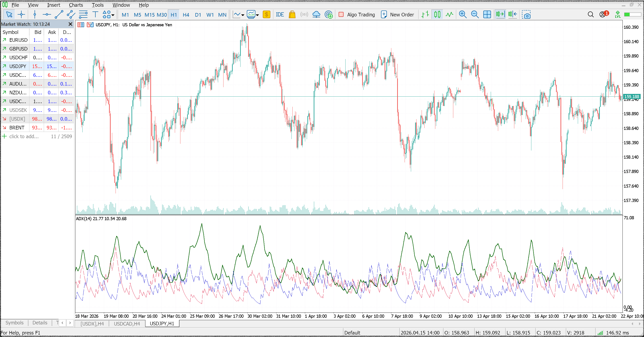This screenshot has height=337, width=644.
Task: Switch to USDCAD,H4 chart tab
Action: pyautogui.click(x=127, y=324)
